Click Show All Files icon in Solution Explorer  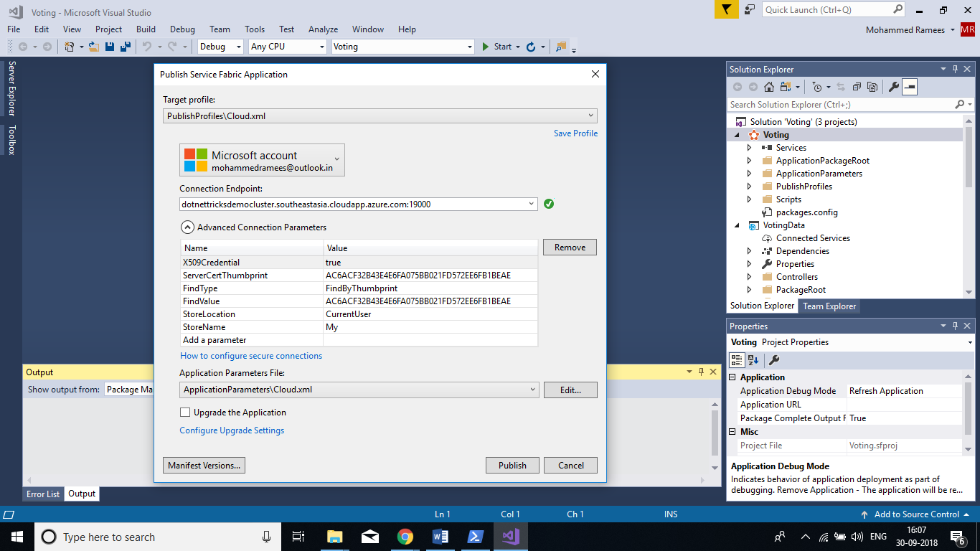(872, 87)
